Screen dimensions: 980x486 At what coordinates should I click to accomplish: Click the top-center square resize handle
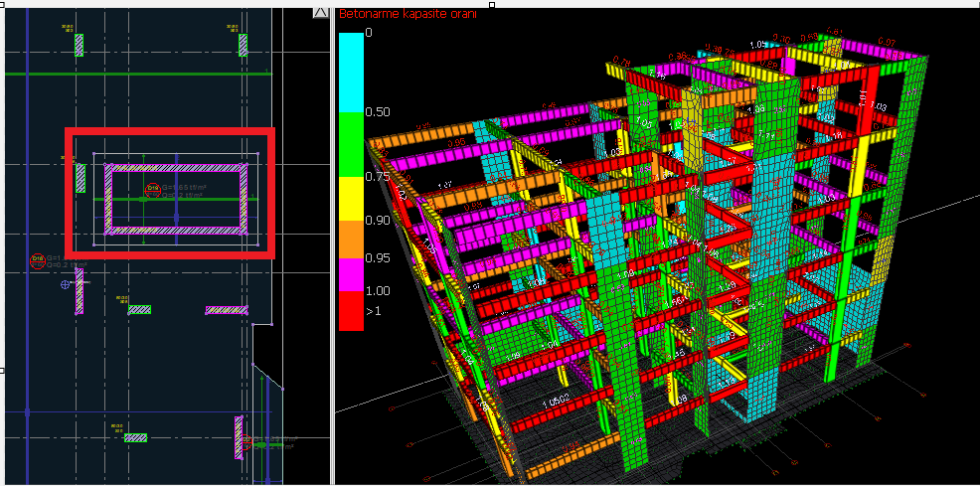[490, 4]
